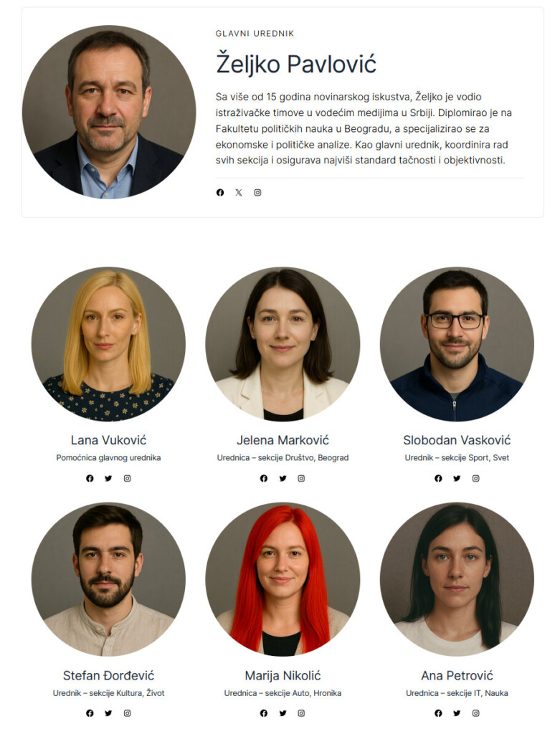Open Marija Nikolić's Twitter icon
Image resolution: width=560 pixels, height=734 pixels.
click(x=283, y=713)
